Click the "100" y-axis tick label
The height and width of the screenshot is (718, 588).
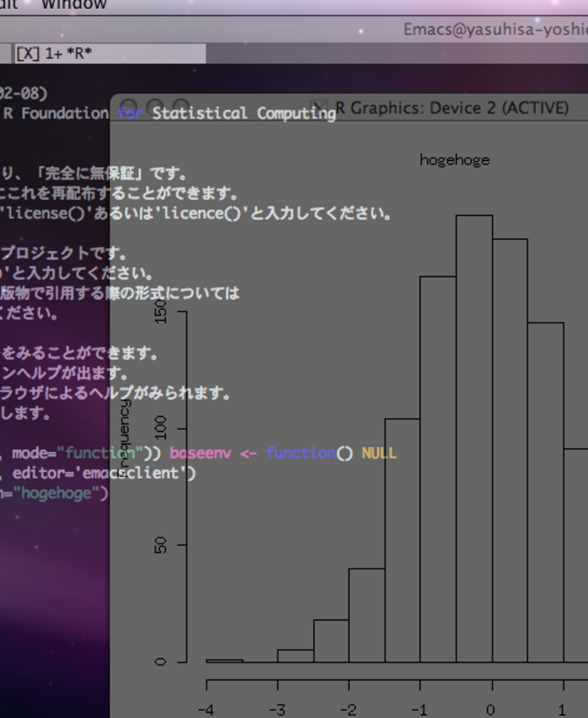161,428
